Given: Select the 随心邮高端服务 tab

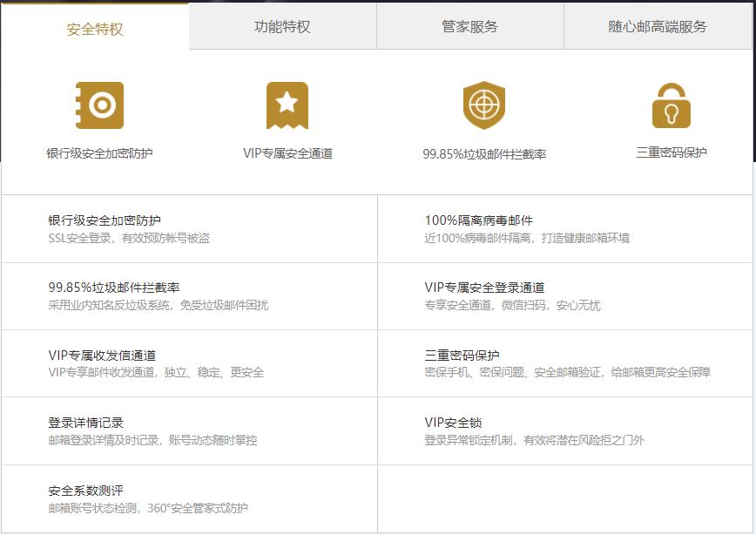Looking at the screenshot, I should pos(659,26).
